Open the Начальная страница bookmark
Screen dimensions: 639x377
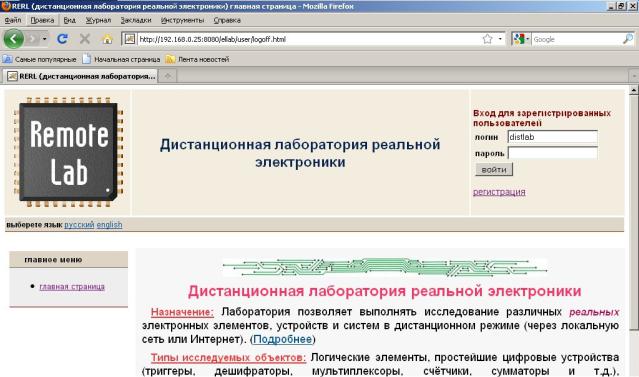click(121, 60)
